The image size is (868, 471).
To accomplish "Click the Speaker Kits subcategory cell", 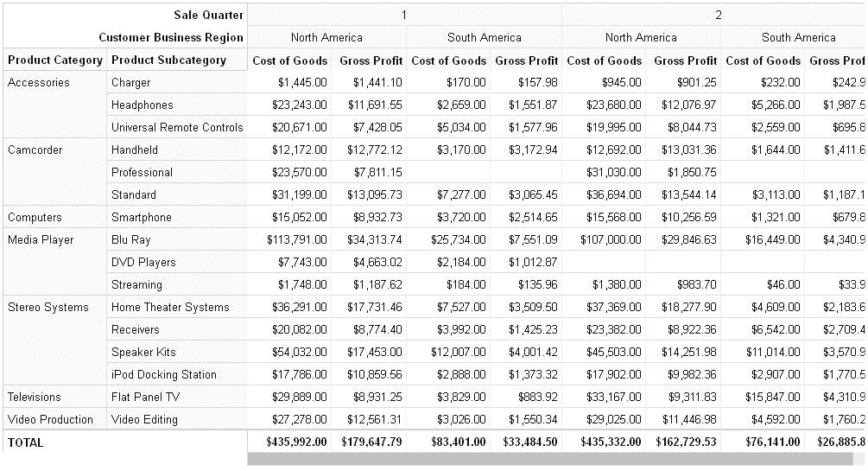I will (176, 352).
